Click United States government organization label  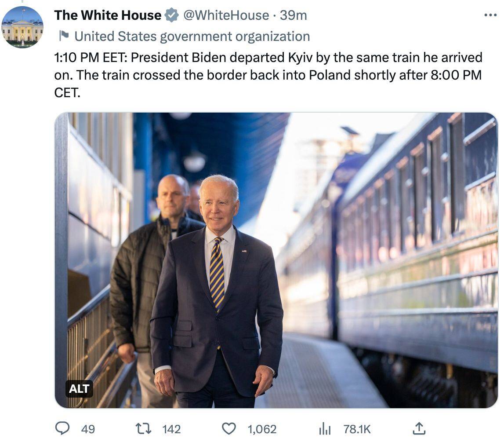point(192,36)
